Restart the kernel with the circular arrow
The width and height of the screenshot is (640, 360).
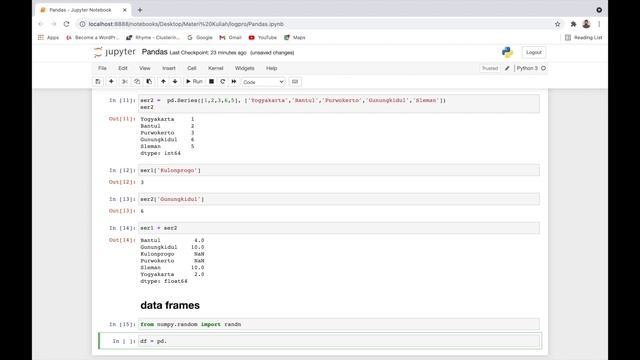point(222,82)
